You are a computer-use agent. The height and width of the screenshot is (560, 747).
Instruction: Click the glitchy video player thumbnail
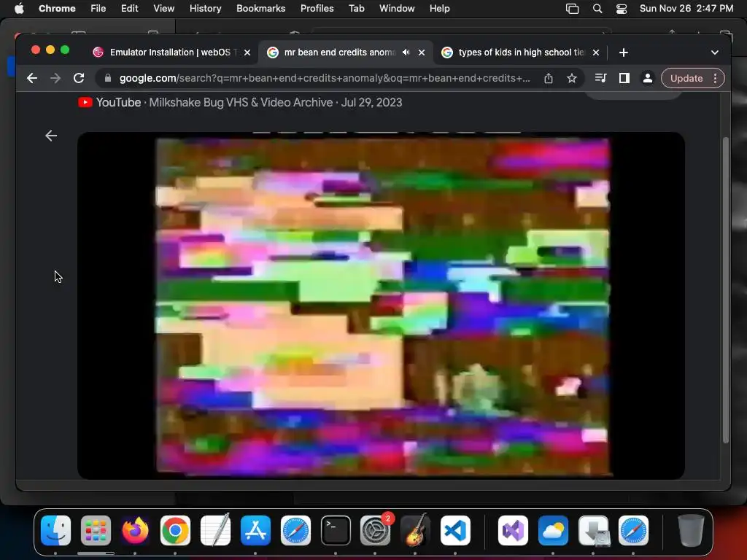click(381, 306)
